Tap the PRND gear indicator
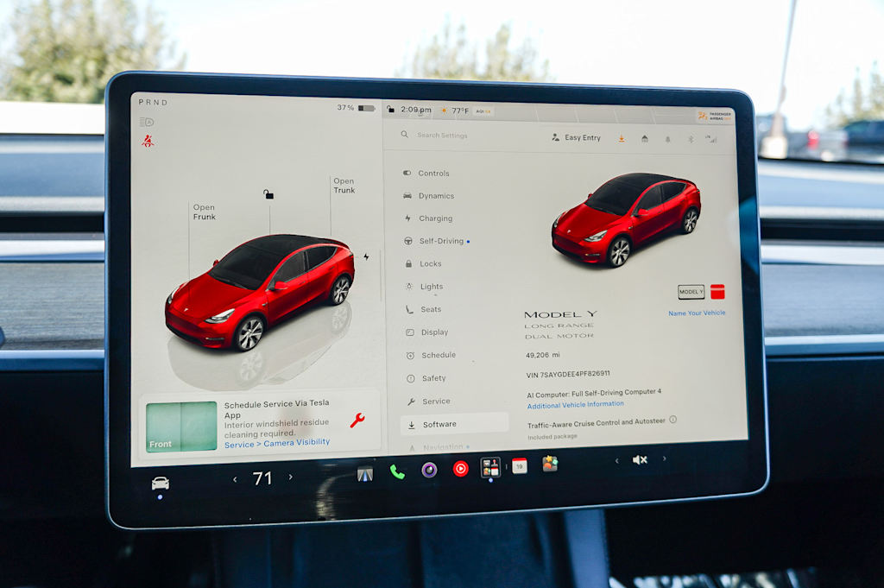Viewport: 884px width, 588px height. click(153, 102)
